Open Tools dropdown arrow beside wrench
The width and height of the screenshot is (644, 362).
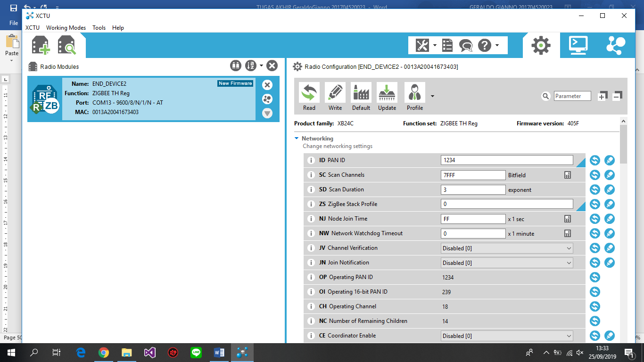(435, 46)
